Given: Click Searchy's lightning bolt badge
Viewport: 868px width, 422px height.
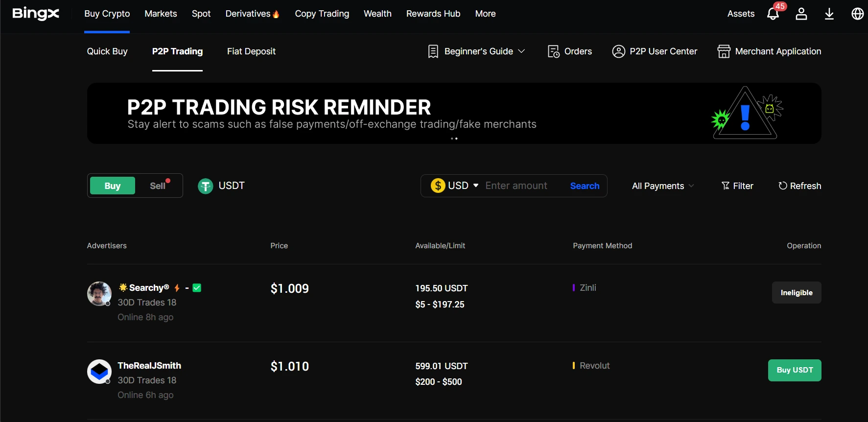Looking at the screenshot, I should tap(177, 288).
